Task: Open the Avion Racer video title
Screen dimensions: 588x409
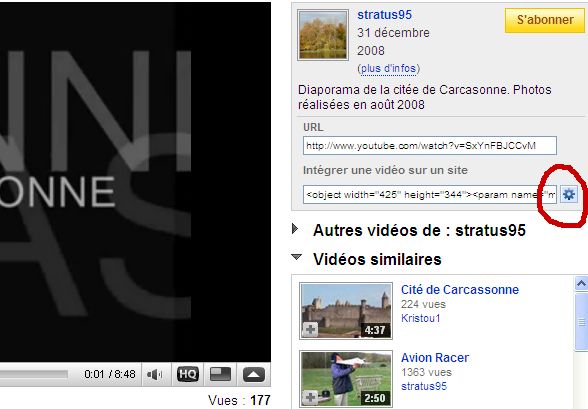Action: click(435, 358)
